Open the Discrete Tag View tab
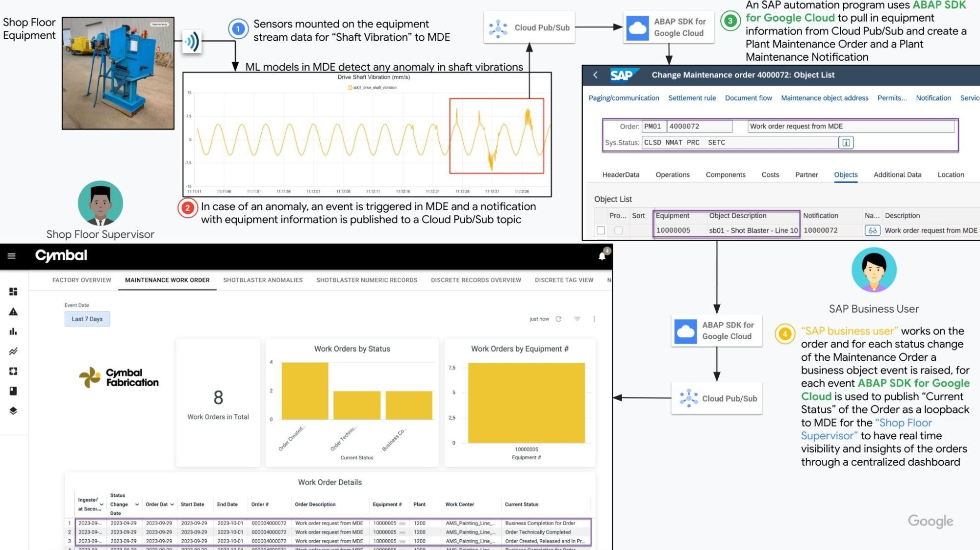The image size is (980, 550). pos(564,280)
